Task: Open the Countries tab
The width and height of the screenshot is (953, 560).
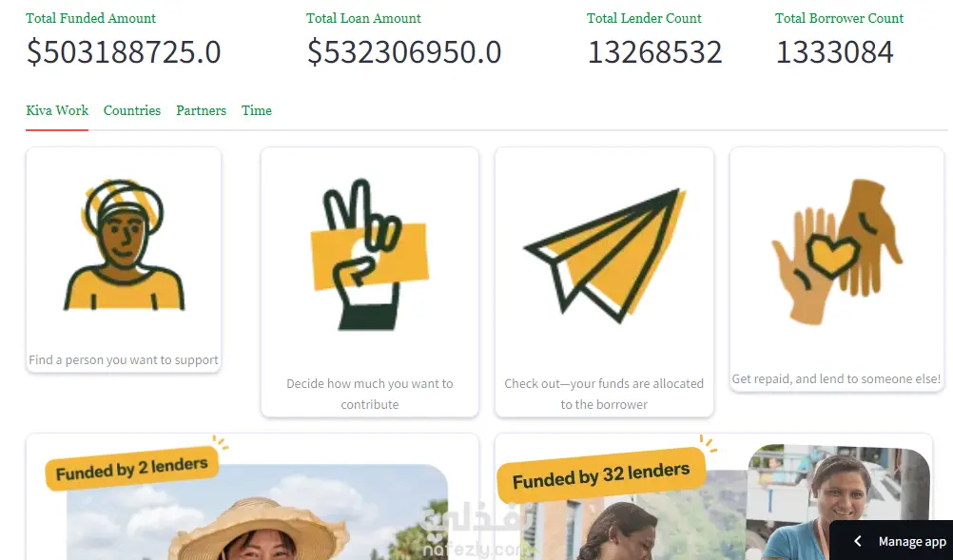Action: click(x=132, y=110)
